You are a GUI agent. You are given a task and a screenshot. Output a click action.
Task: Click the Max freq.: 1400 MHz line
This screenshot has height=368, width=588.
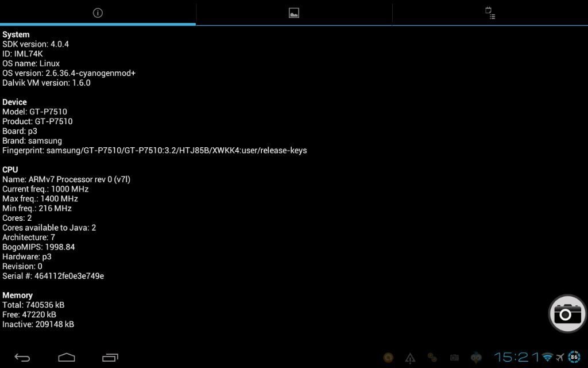40,198
